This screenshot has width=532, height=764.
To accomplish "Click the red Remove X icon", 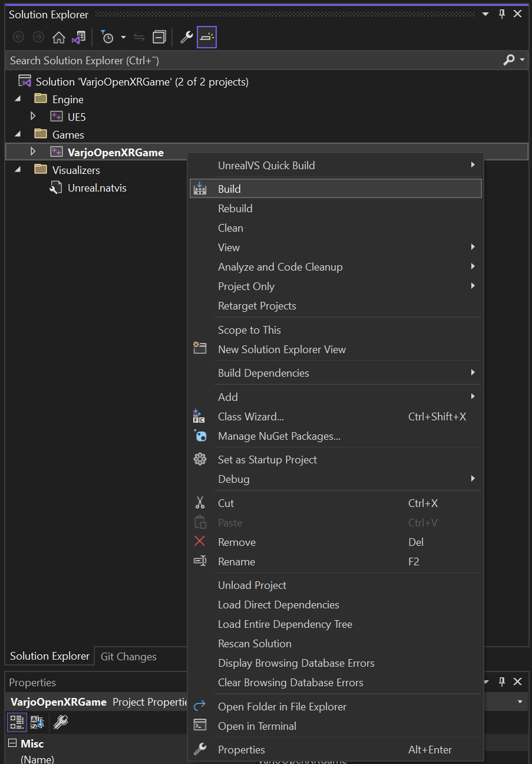I will point(200,541).
